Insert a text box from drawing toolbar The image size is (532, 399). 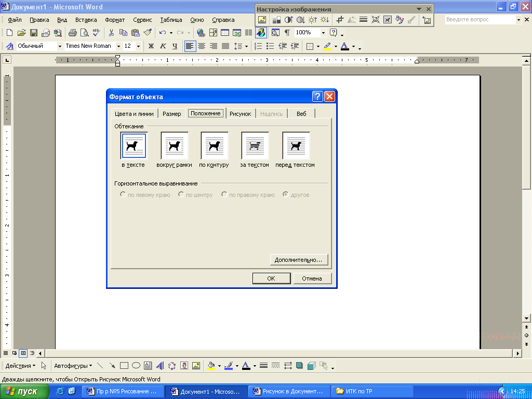[148, 366]
